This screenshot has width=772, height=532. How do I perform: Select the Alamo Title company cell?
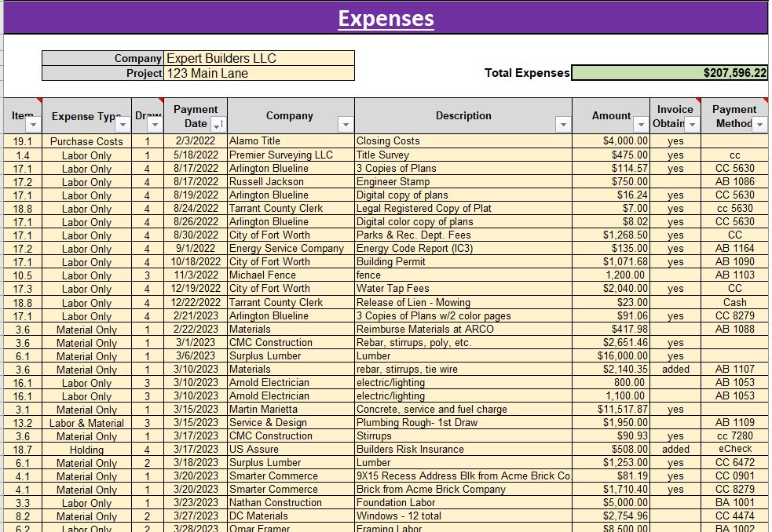pyautogui.click(x=290, y=141)
